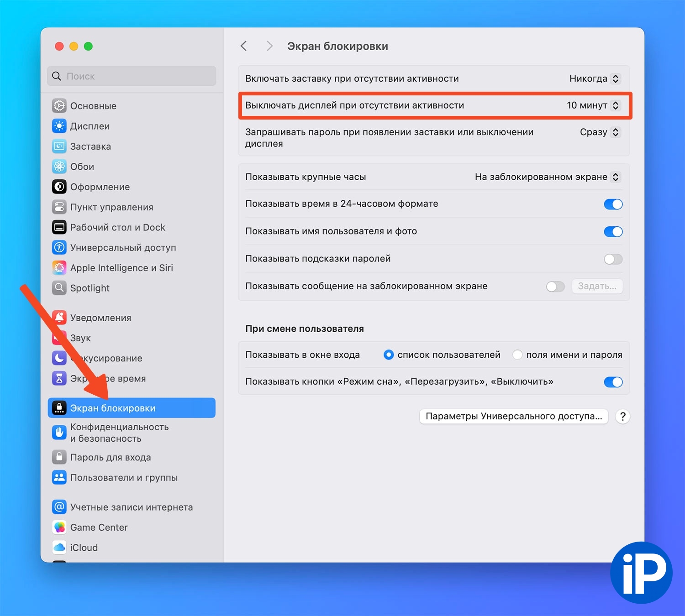
Task: Open the Никогда screensaver dropdown
Action: click(x=594, y=78)
